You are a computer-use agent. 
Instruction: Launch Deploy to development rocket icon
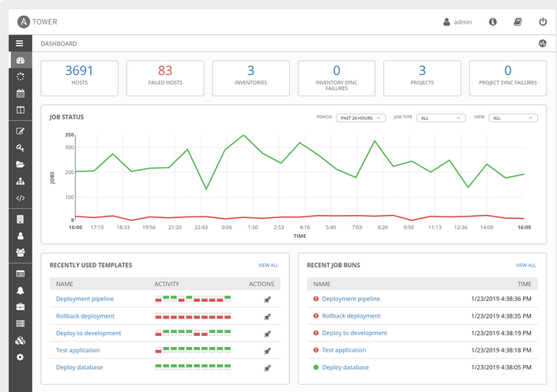[x=268, y=334]
